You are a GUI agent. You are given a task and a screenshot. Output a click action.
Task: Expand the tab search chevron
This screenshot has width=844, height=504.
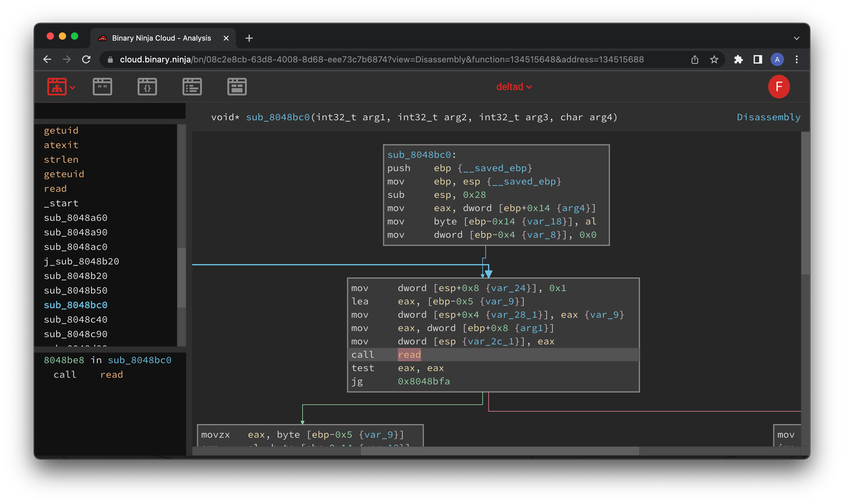pyautogui.click(x=796, y=38)
